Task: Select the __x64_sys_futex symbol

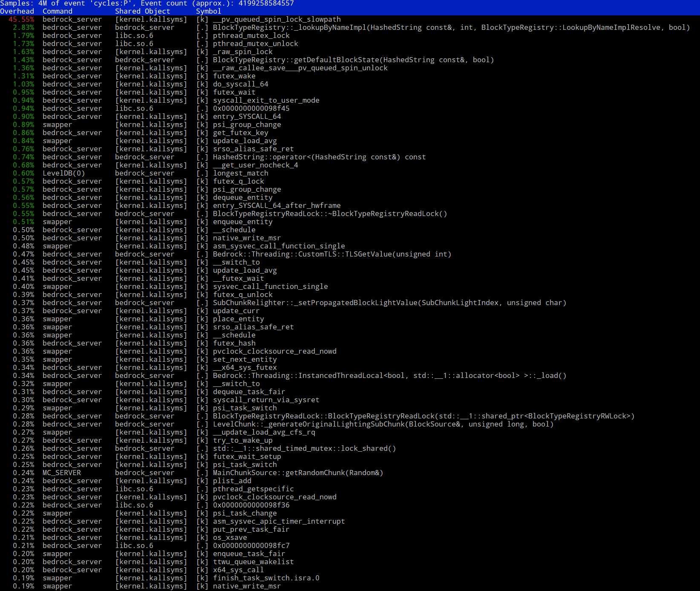Action: (245, 368)
